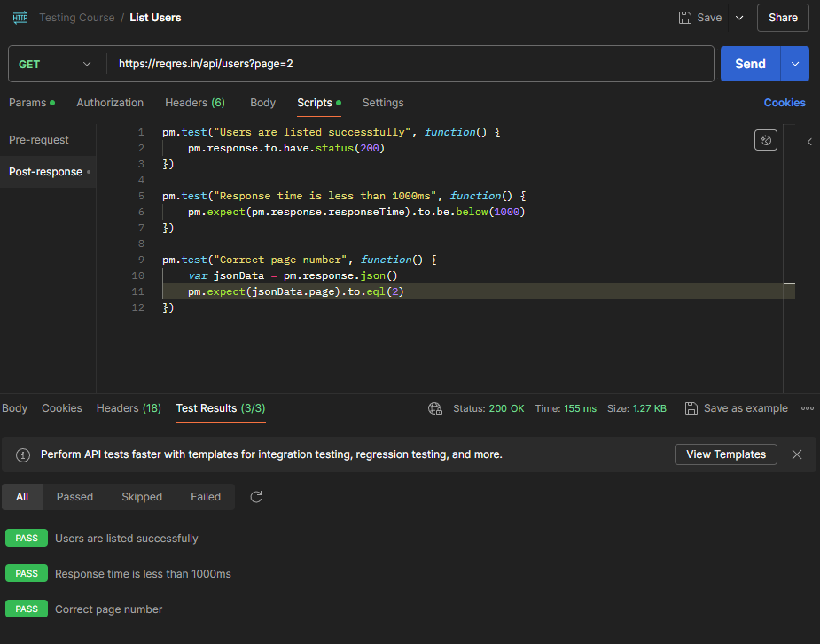The width and height of the screenshot is (820, 644).
Task: Filter test results by All
Action: [x=22, y=497]
